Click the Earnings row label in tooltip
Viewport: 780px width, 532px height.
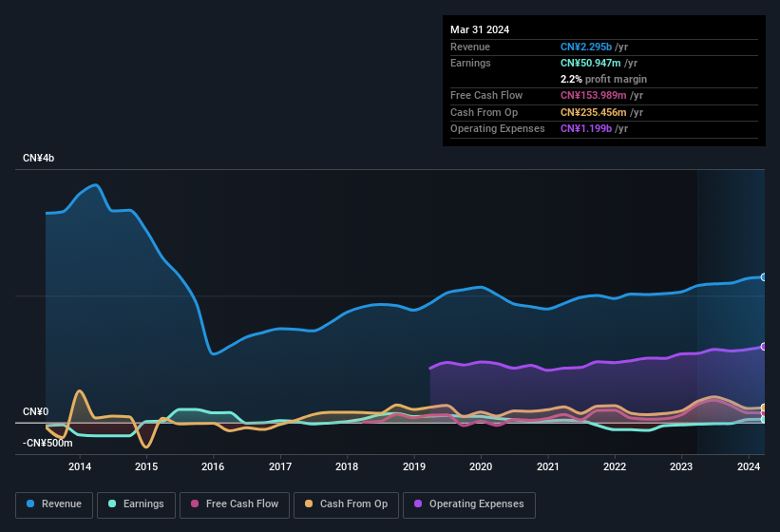[x=470, y=63]
